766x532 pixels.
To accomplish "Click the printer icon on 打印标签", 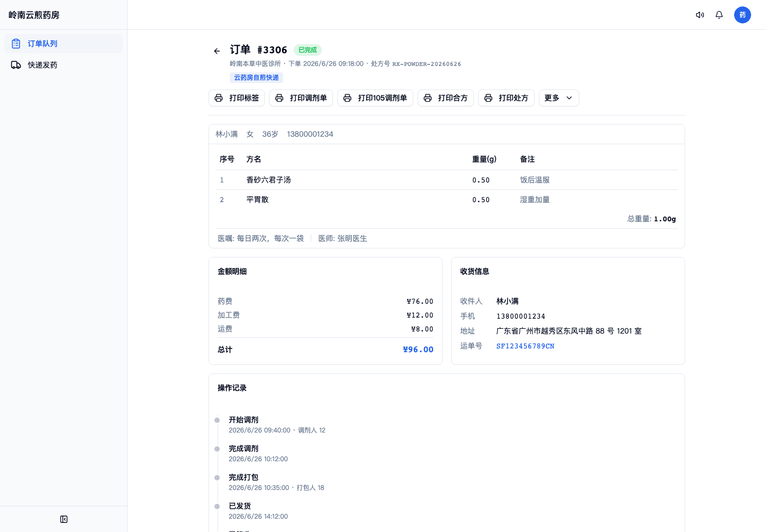I will [x=219, y=98].
